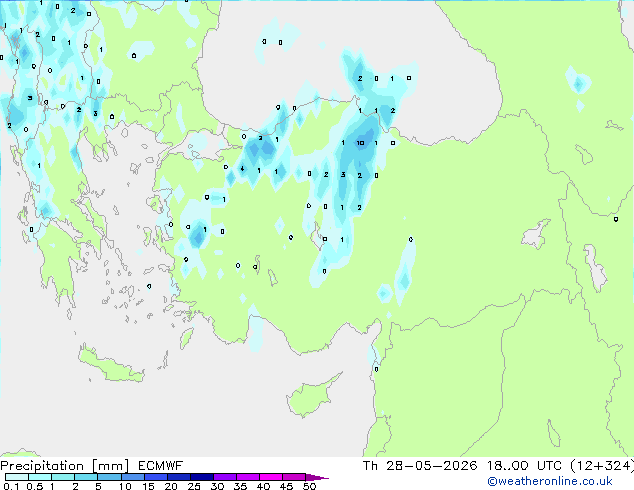This screenshot has height=490, width=634.
Task: Click the 45–50 mm legend color swatch
Action: [x=294, y=477]
